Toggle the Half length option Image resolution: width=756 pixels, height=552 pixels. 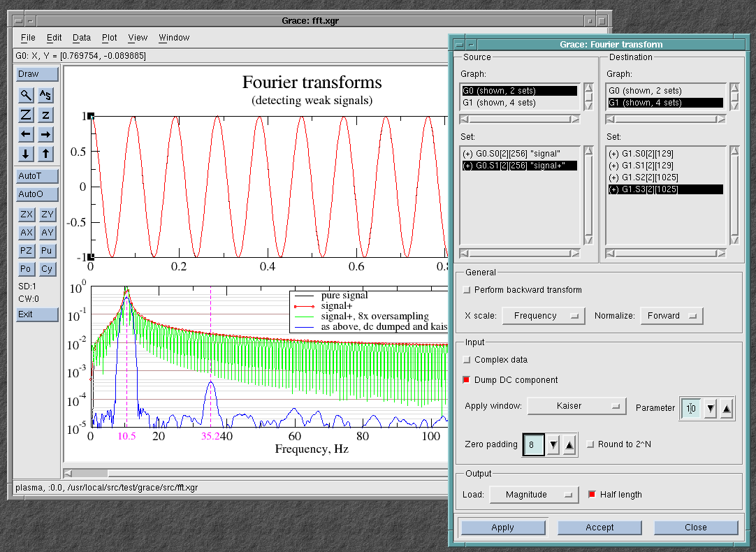pyautogui.click(x=592, y=495)
